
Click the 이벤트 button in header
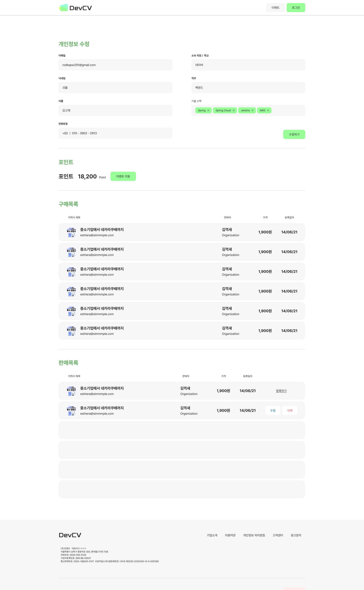pos(275,8)
